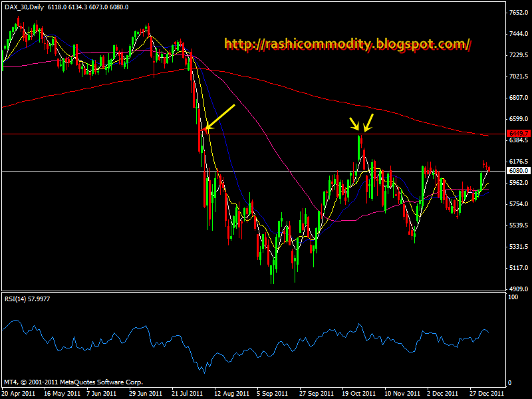Click the 21 Jul 2011 date label
532x399 pixels.
(x=187, y=394)
